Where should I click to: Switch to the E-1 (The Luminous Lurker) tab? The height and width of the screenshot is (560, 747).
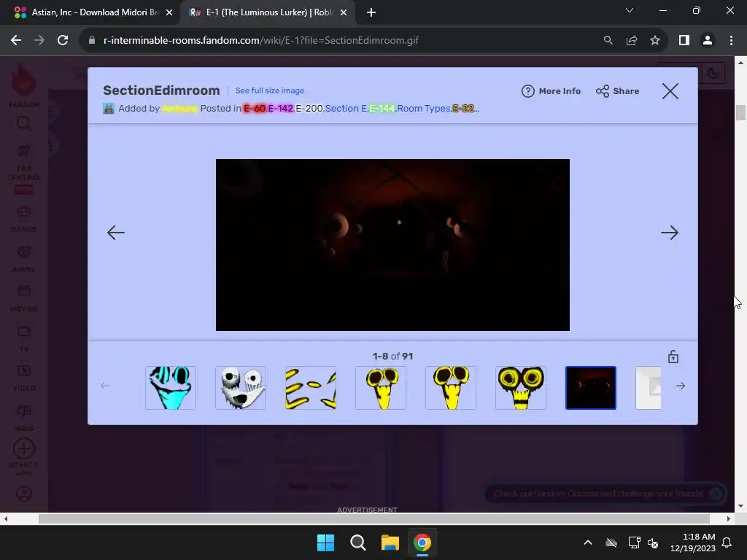[x=267, y=12]
